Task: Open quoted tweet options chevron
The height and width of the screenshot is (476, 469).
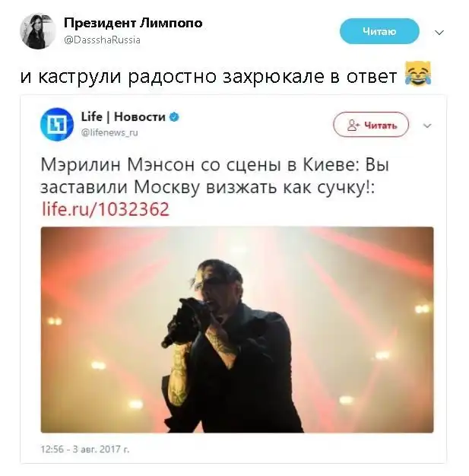Action: [x=427, y=125]
